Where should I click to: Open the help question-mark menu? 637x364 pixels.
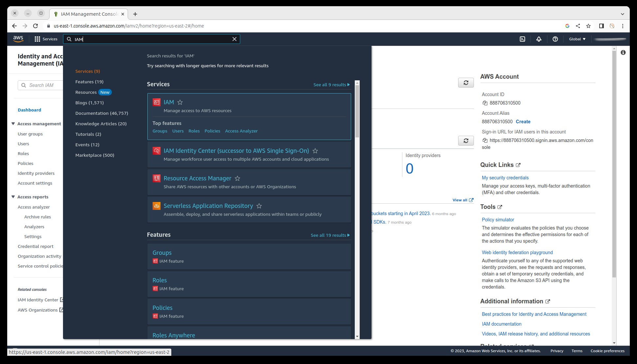tap(555, 39)
